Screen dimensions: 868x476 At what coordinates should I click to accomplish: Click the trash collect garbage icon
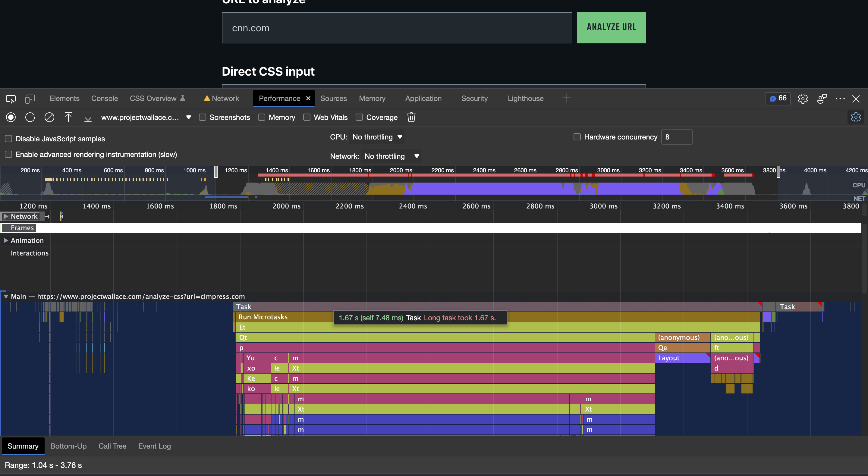(411, 117)
